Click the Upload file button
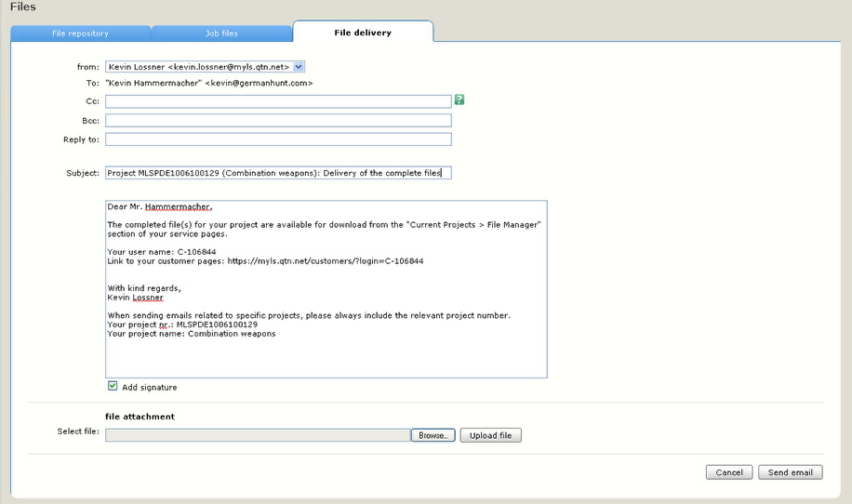The width and height of the screenshot is (852, 504). tap(491, 435)
